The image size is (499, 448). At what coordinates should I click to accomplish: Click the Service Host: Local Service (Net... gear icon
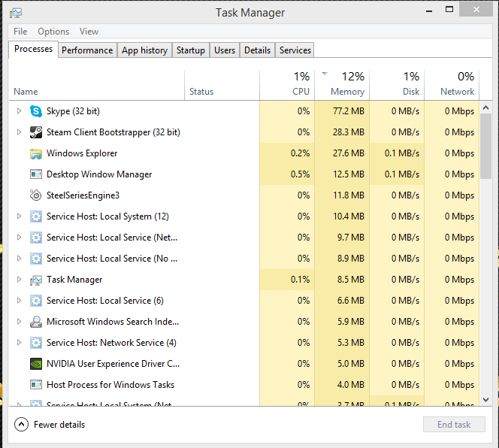36,238
